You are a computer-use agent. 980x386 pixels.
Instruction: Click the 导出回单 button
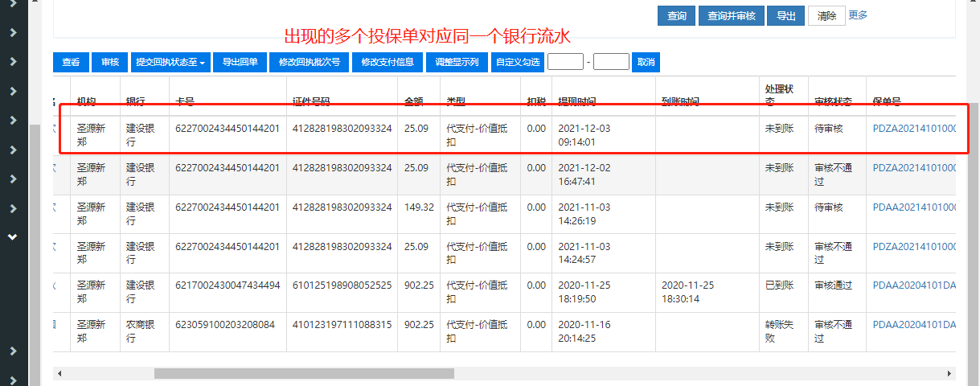pos(240,62)
